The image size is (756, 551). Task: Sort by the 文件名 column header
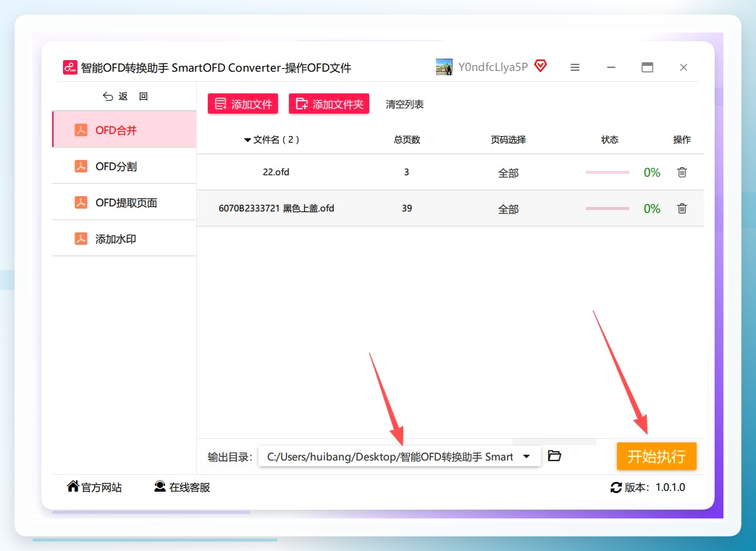[x=272, y=140]
